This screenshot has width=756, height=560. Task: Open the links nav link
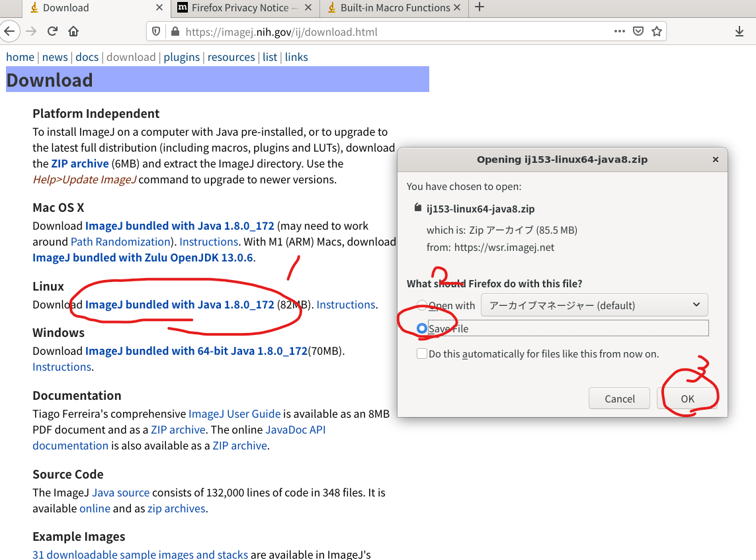coord(296,57)
